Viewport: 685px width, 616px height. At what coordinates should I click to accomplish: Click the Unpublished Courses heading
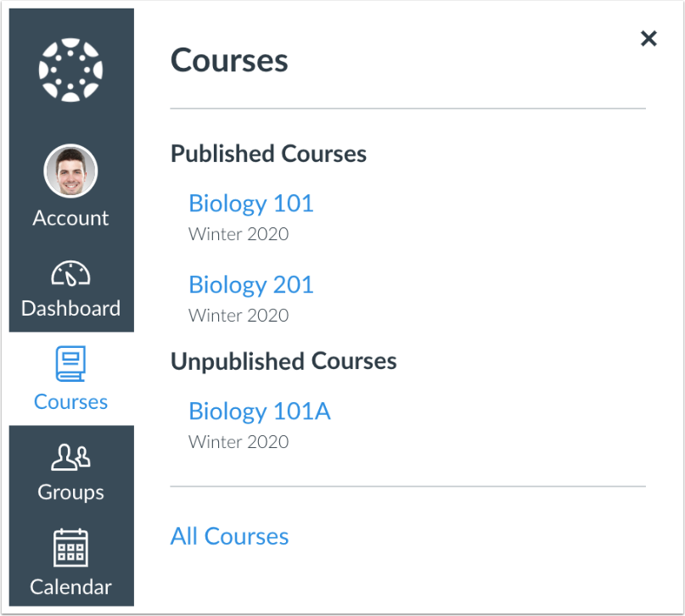[284, 362]
